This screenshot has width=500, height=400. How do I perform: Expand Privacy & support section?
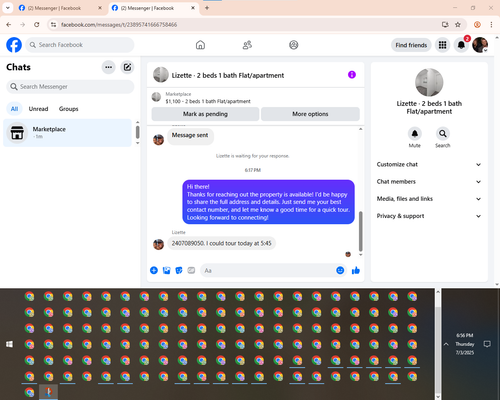[x=429, y=216]
